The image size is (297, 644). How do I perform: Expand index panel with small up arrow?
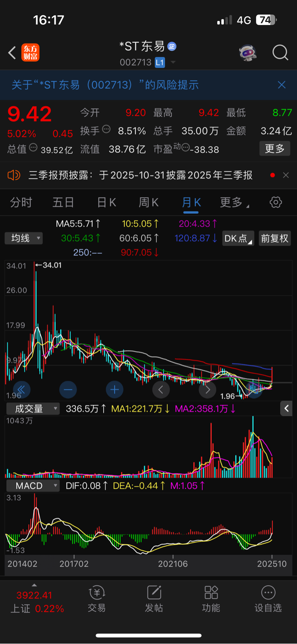(34, 585)
